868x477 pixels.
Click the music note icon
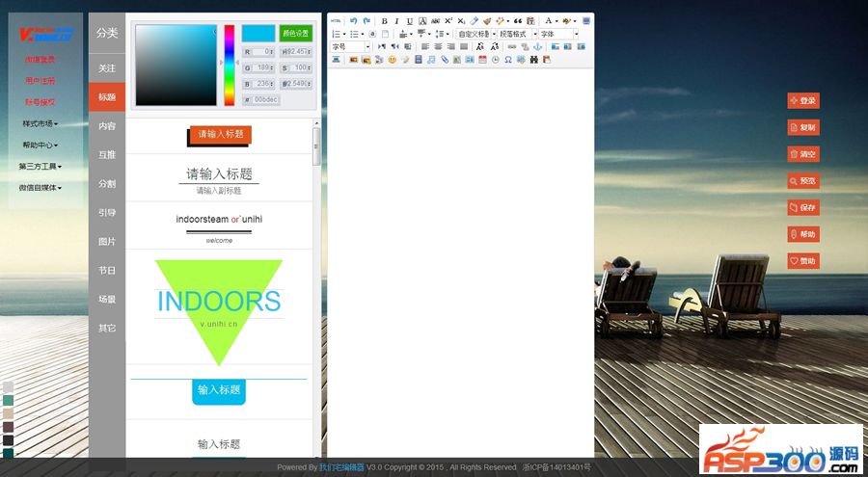[x=431, y=59]
